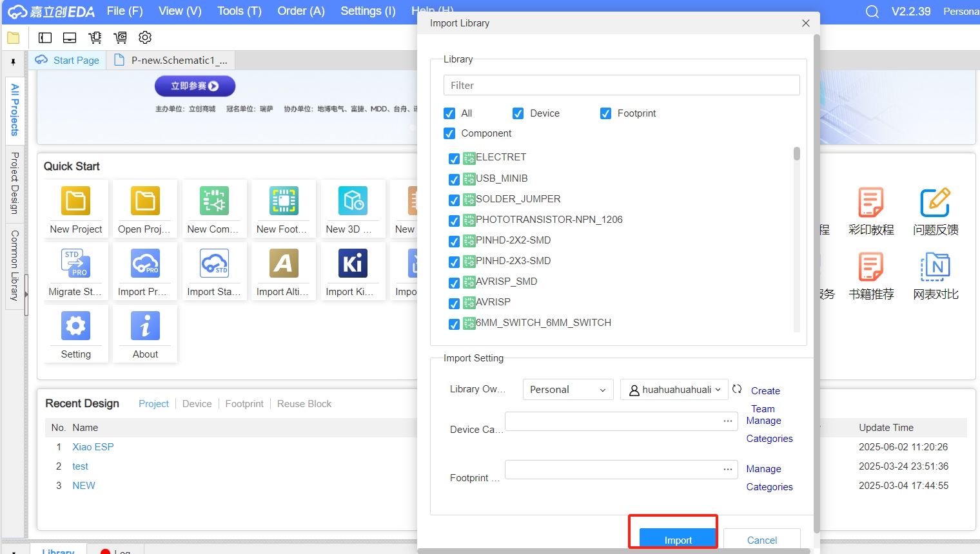The height and width of the screenshot is (554, 980).
Task: Toggle the bottom panel layout icon
Action: point(70,38)
